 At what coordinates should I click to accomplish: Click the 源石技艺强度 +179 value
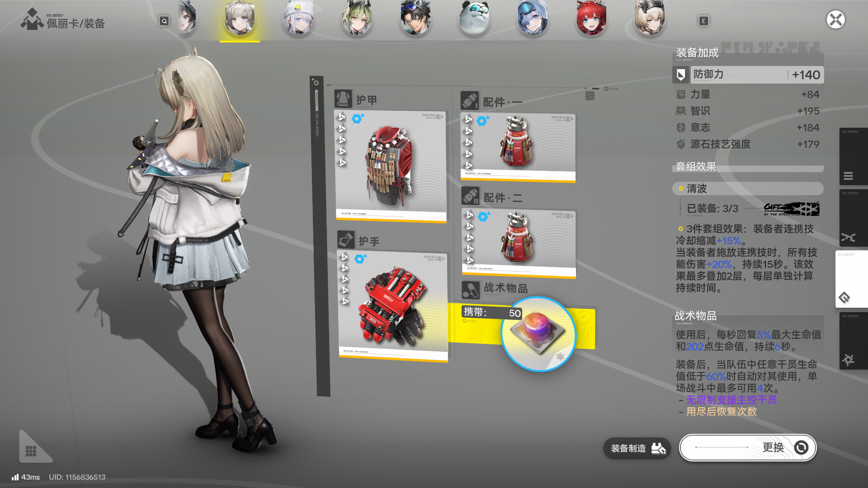pos(808,145)
